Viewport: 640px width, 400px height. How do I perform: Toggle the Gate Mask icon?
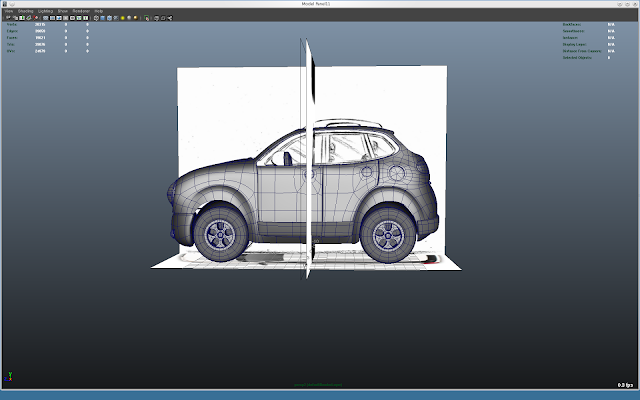65,18
